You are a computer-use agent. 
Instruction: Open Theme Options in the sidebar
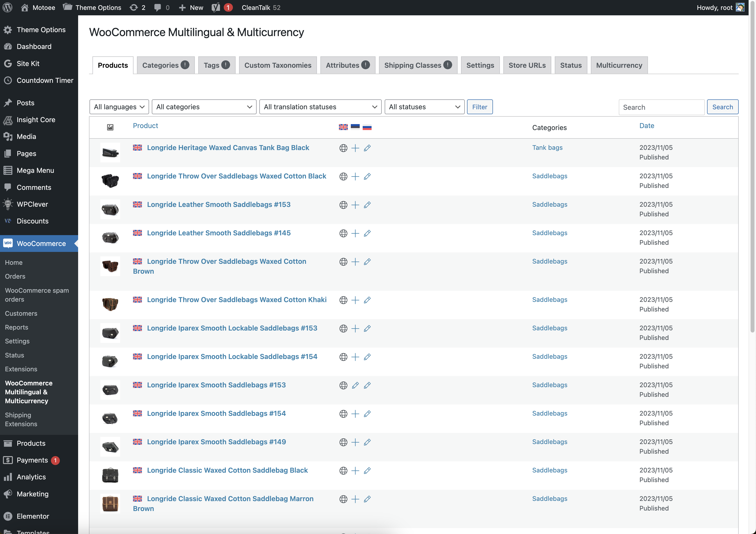39,30
